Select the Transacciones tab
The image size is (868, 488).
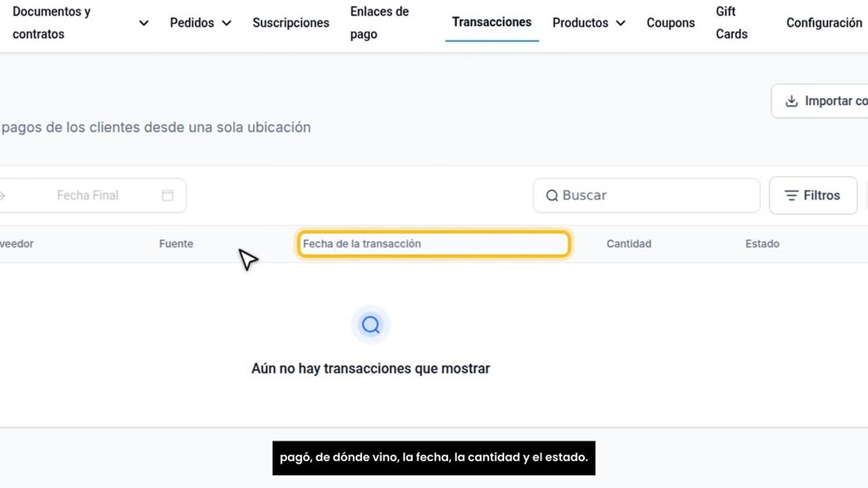point(492,22)
